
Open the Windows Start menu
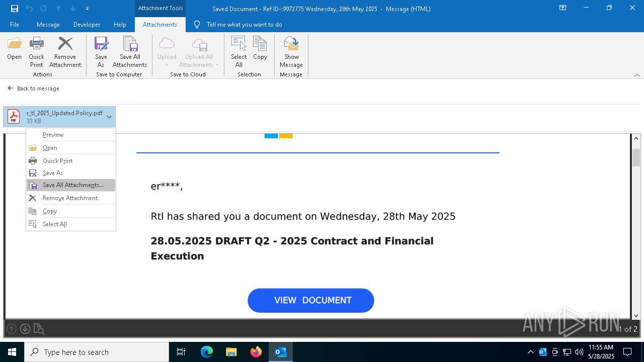(x=12, y=352)
